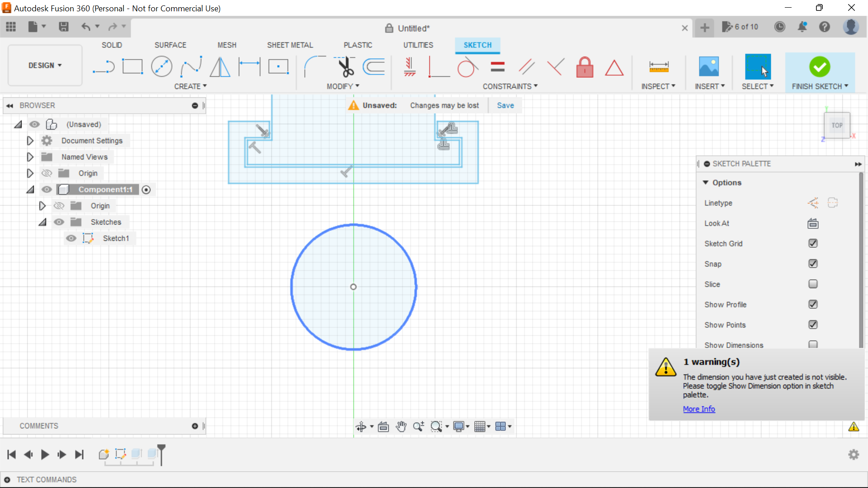Open the CREATE dropdown
Image resolution: width=868 pixels, height=488 pixels.
pos(190,86)
